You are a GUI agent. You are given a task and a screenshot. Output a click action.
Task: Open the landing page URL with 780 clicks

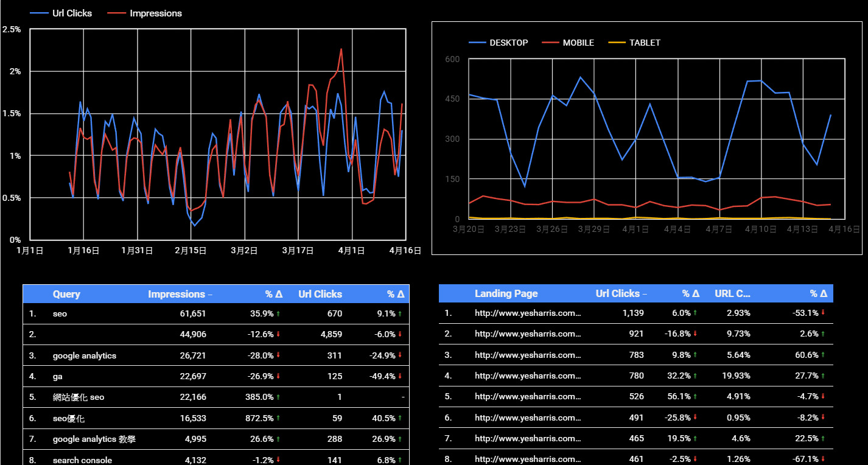(x=528, y=376)
